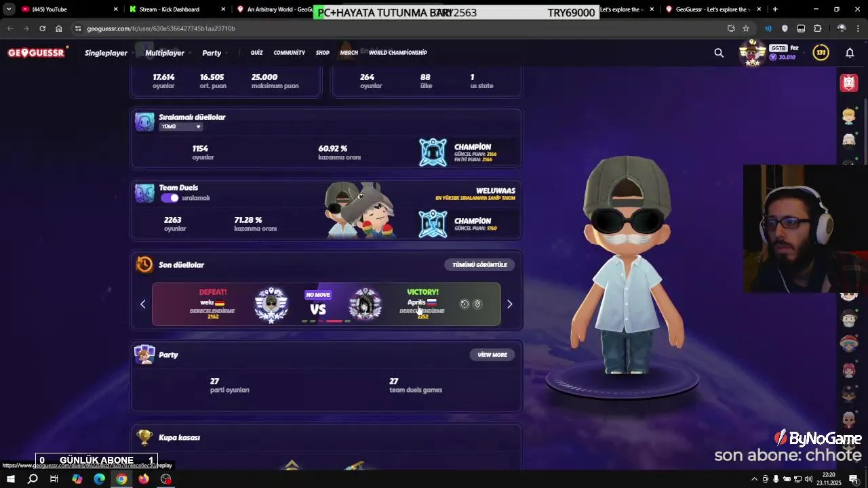Screen dimensions: 868x488
Task: Click the volume icon in system tray
Action: [808, 479]
